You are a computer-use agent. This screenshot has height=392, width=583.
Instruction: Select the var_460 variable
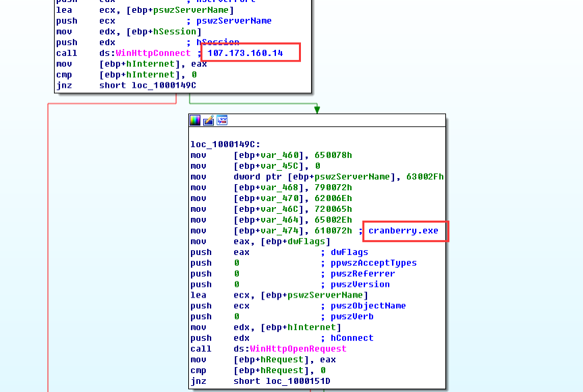pos(279,155)
